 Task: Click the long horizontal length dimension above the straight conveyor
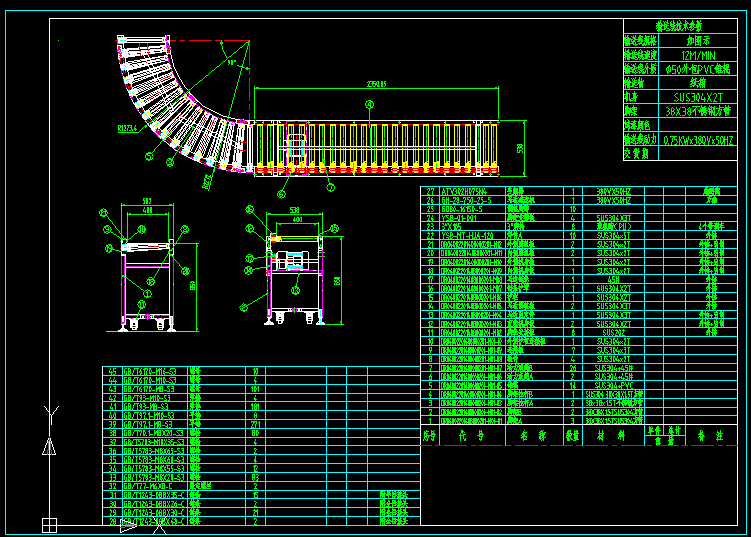[376, 84]
